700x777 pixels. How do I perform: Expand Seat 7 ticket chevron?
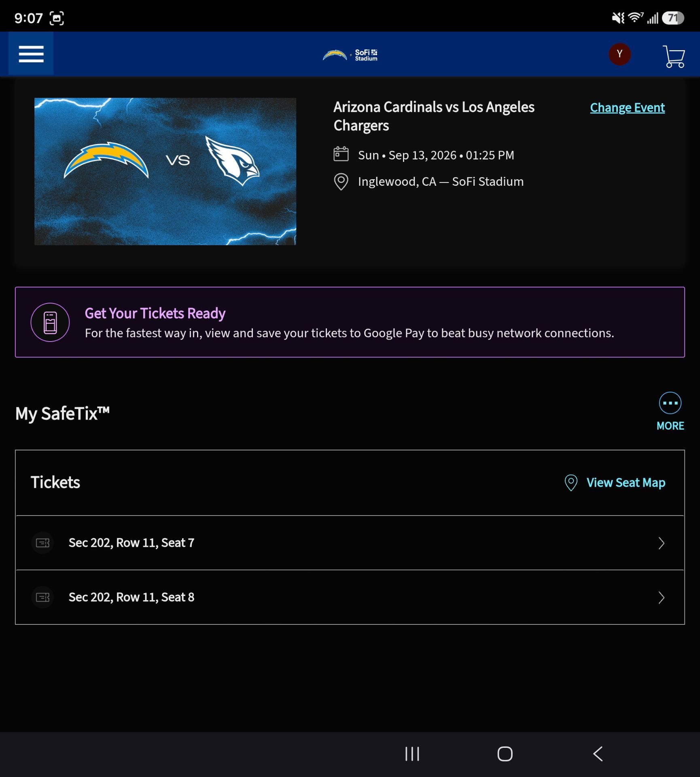[x=661, y=543]
